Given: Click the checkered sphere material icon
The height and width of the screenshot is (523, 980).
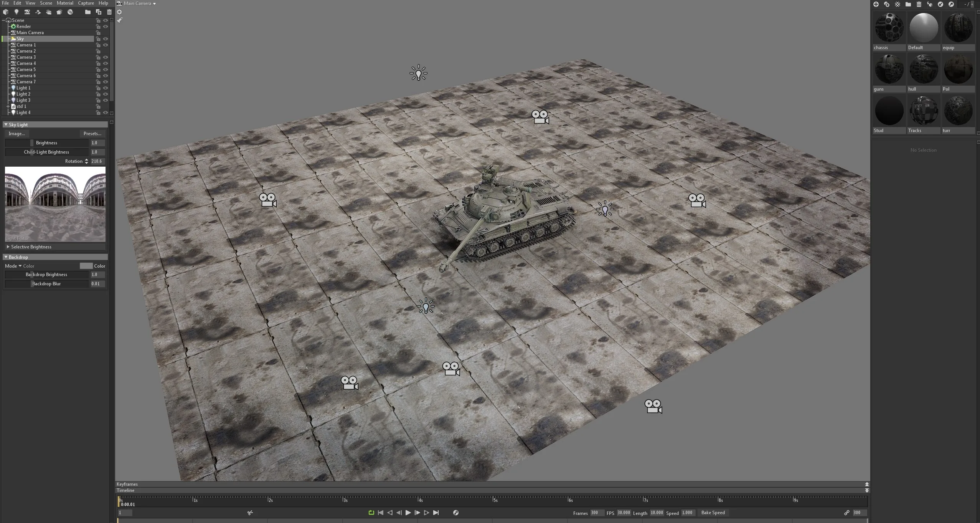Looking at the screenshot, I should click(898, 4).
